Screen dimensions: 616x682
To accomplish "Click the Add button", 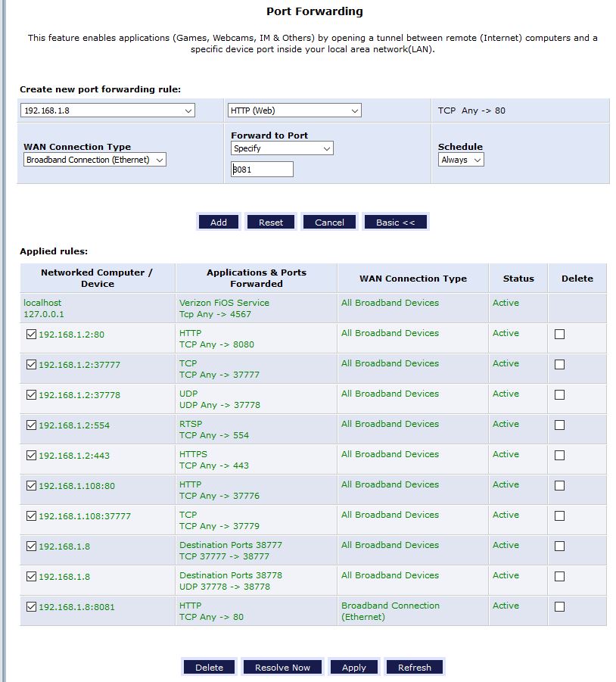I will click(x=218, y=223).
